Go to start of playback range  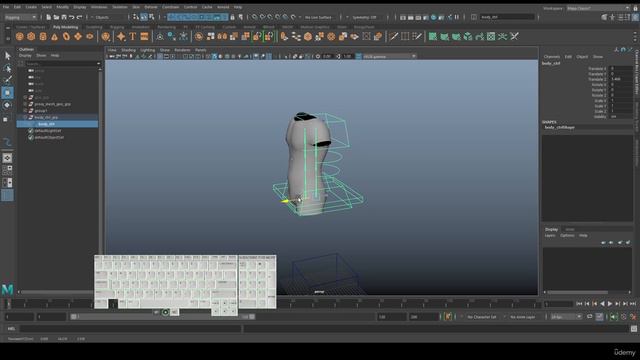click(579, 304)
